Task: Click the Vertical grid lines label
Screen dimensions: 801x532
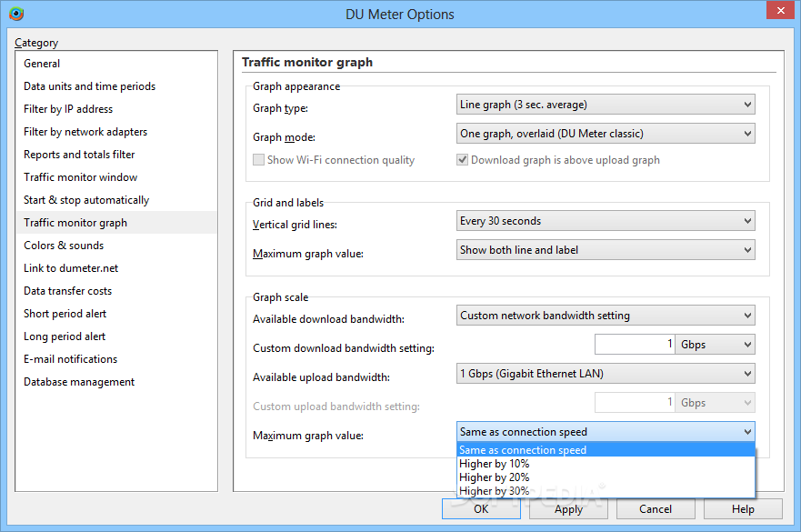Action: click(x=295, y=225)
